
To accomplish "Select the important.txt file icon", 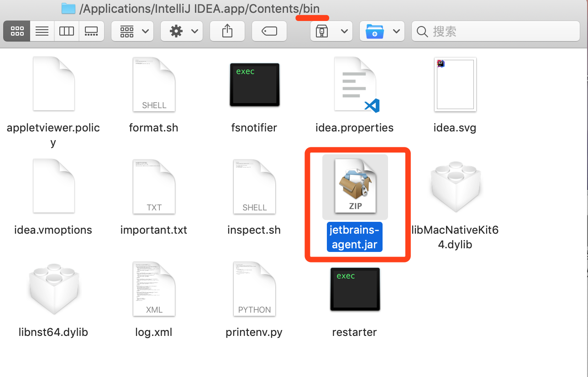I will (x=154, y=186).
